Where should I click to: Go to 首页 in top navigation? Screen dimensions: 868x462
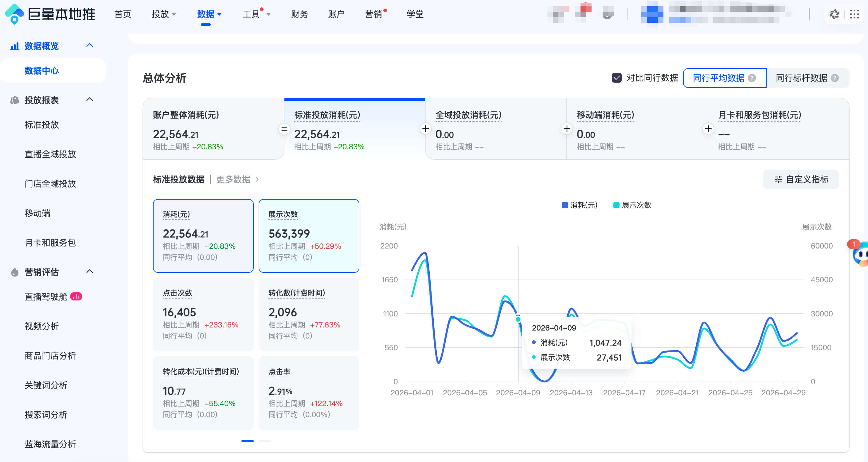[123, 14]
